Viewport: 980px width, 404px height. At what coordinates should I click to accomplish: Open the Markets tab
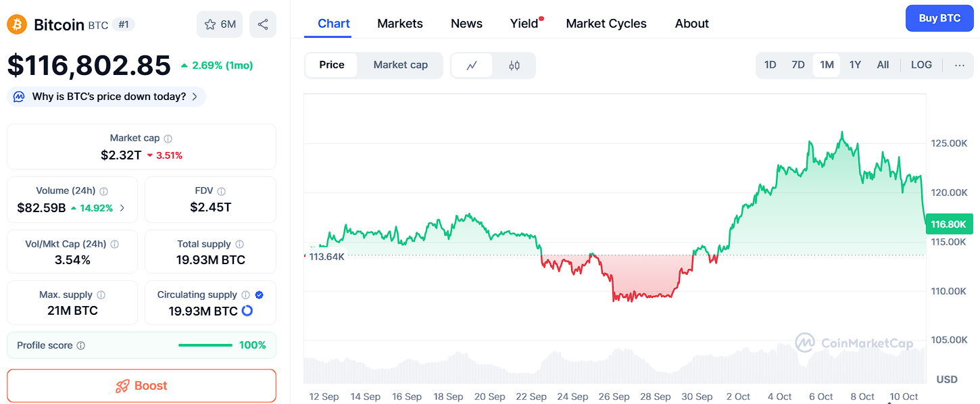click(400, 24)
